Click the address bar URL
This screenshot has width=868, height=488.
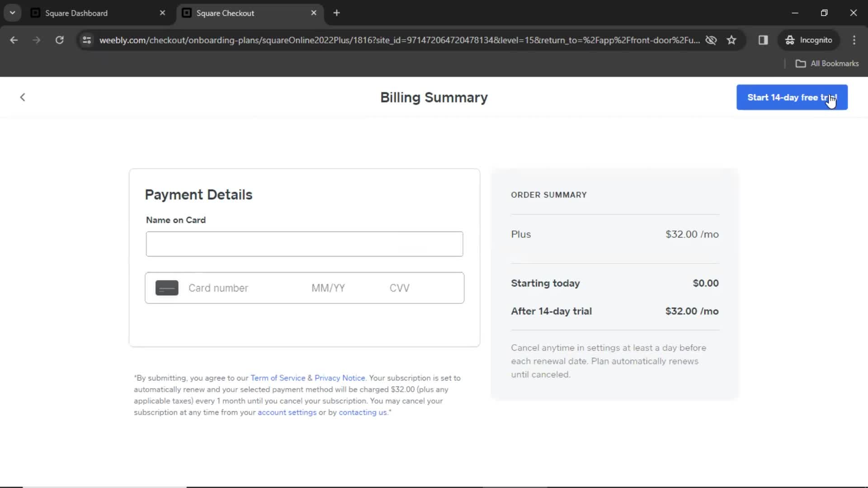pyautogui.click(x=400, y=40)
